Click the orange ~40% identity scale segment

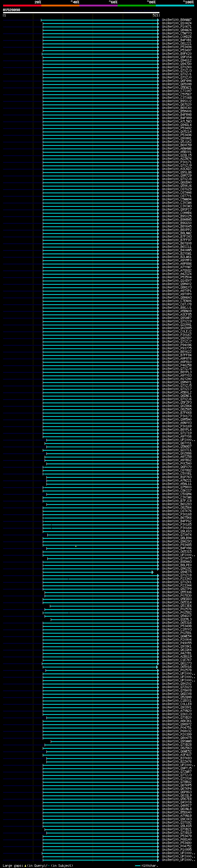(x=60, y=6)
